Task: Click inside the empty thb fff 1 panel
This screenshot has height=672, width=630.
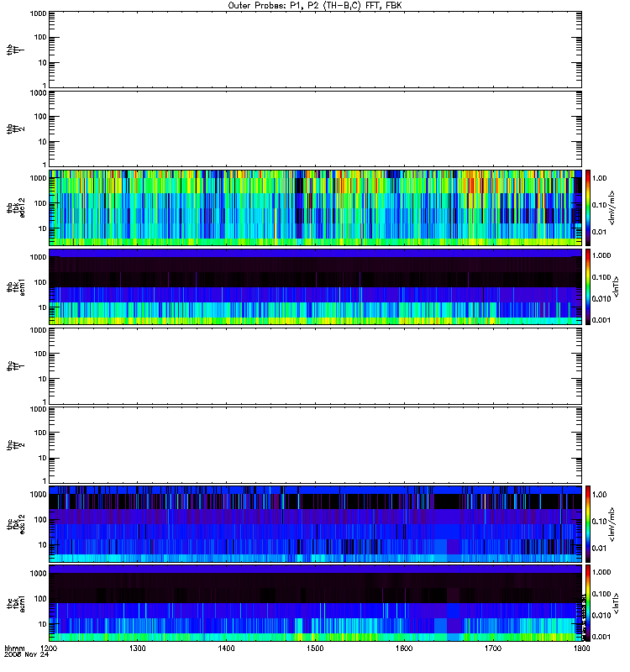Action: point(315,50)
